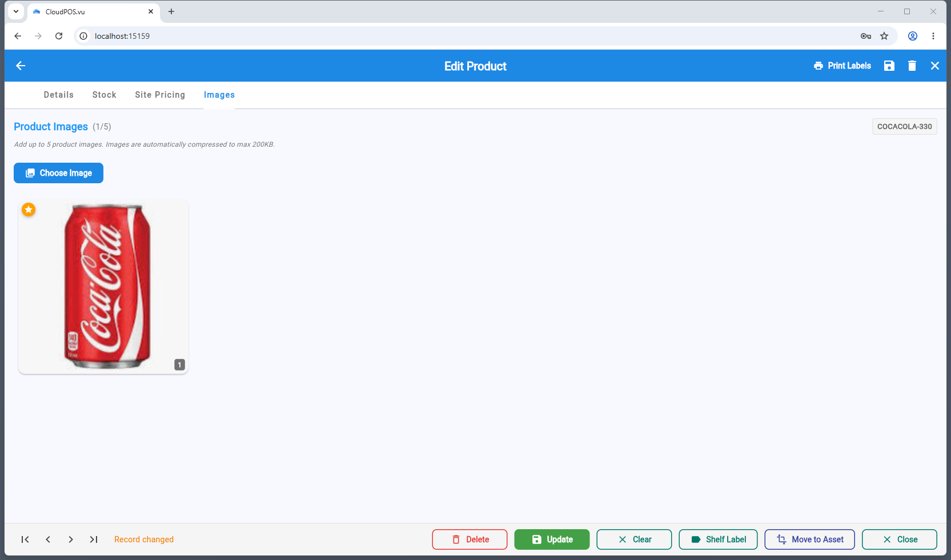Open the Site Pricing tab

[x=160, y=95]
